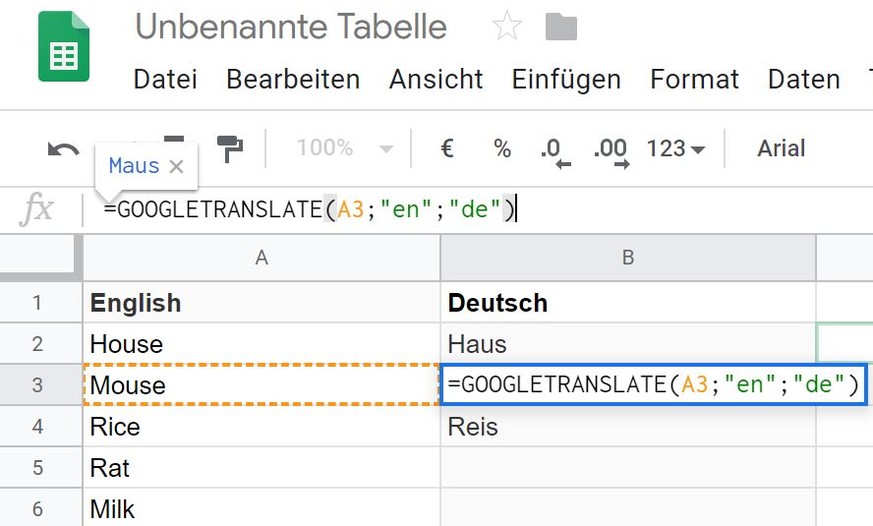Click the Google Sheets home logo
873x526 pixels.
63,46
